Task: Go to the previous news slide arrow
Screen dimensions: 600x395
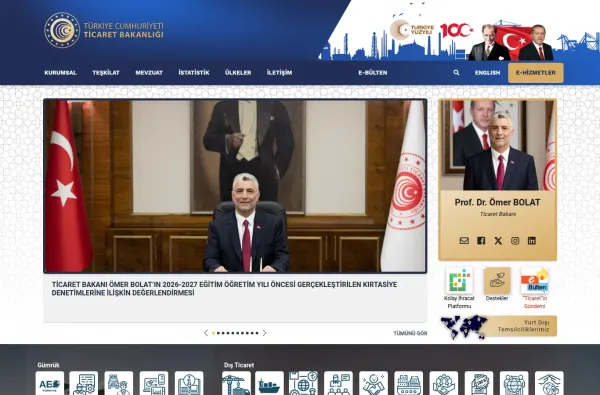Action: [206, 333]
